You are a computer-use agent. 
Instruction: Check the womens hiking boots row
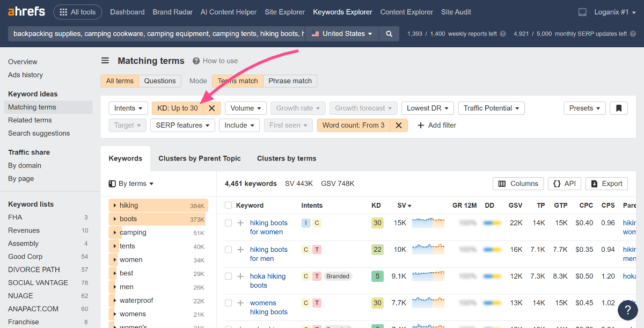point(229,303)
